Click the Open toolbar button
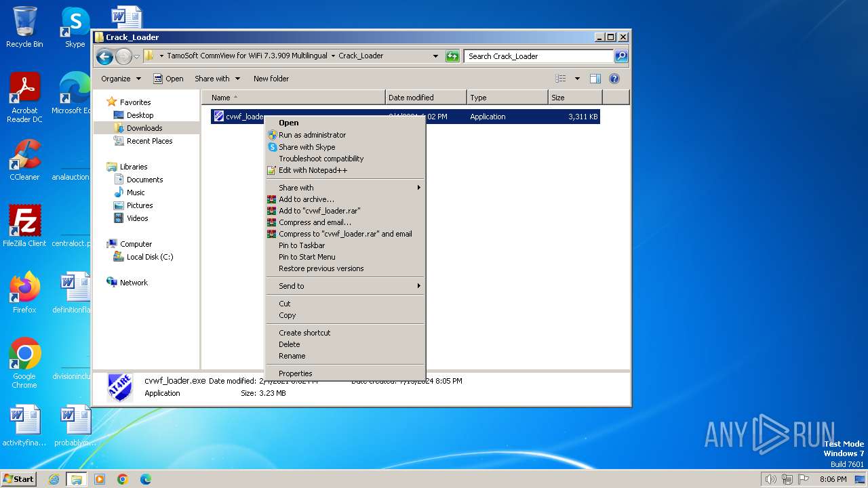The width and height of the screenshot is (868, 488). [x=168, y=79]
